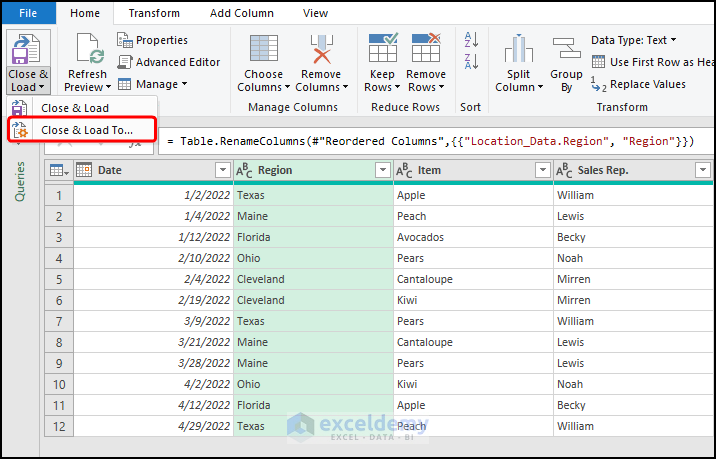Click the Close & Load ribbon icon

[x=27, y=50]
